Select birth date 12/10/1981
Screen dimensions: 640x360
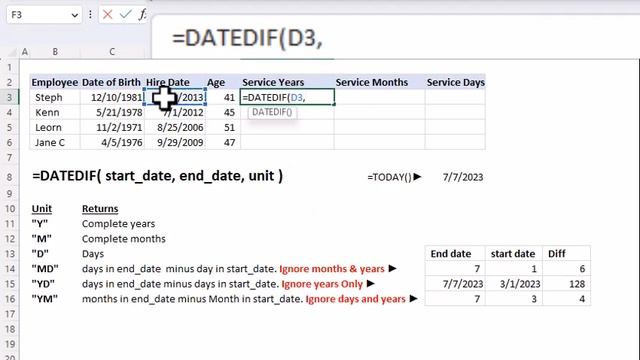pyautogui.click(x=112, y=97)
